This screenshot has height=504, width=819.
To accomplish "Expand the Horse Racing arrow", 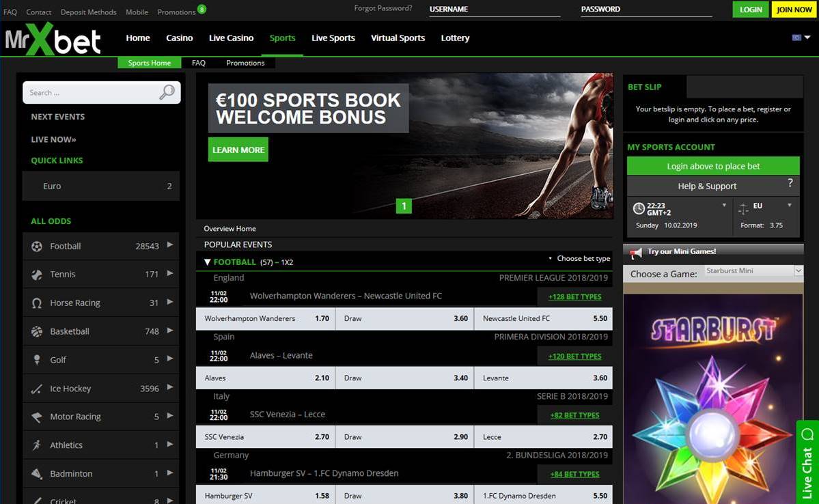I will pos(170,301).
